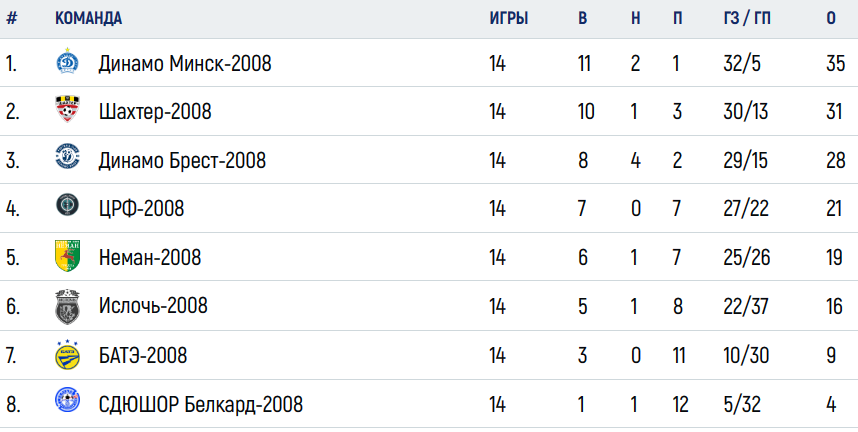Click the Динамо Минск-2008 team logo

[x=67, y=61]
